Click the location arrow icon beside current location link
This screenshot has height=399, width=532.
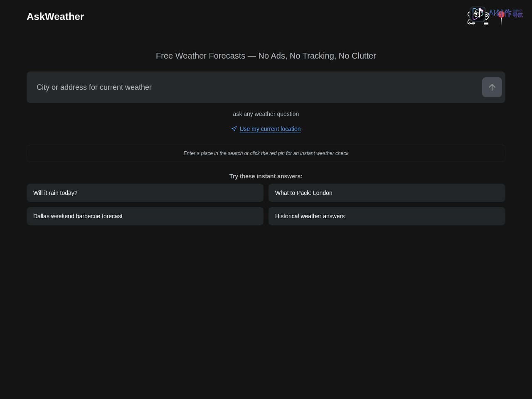coord(234,129)
